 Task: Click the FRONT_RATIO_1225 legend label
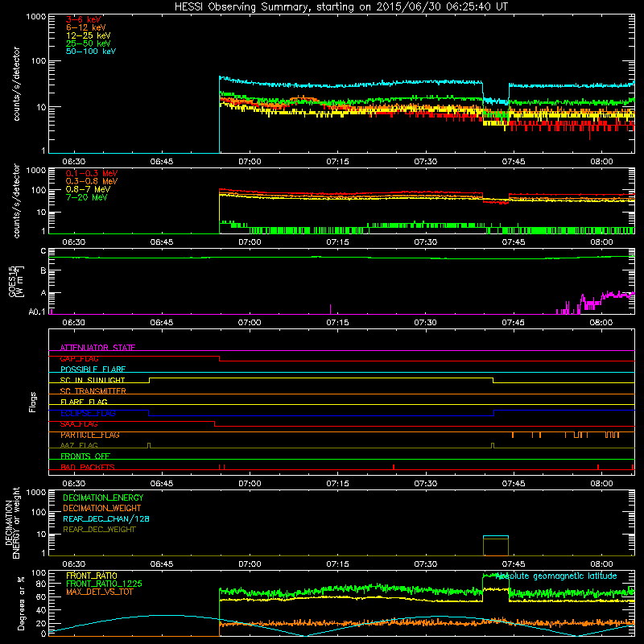click(104, 584)
